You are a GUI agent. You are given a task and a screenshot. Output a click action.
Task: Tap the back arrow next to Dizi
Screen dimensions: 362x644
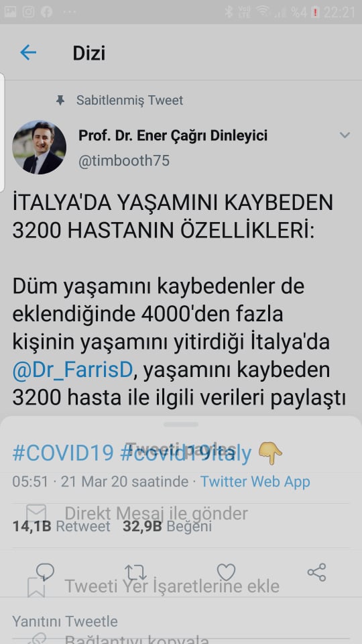pyautogui.click(x=28, y=52)
